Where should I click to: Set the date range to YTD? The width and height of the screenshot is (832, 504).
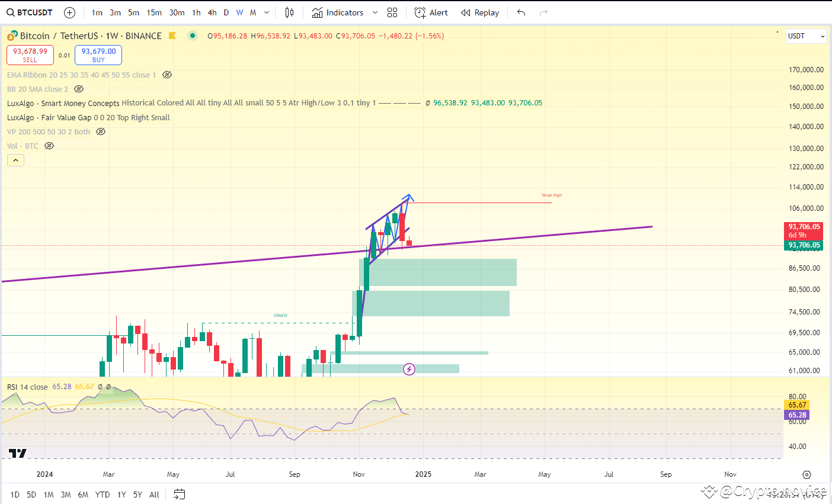[x=103, y=495]
